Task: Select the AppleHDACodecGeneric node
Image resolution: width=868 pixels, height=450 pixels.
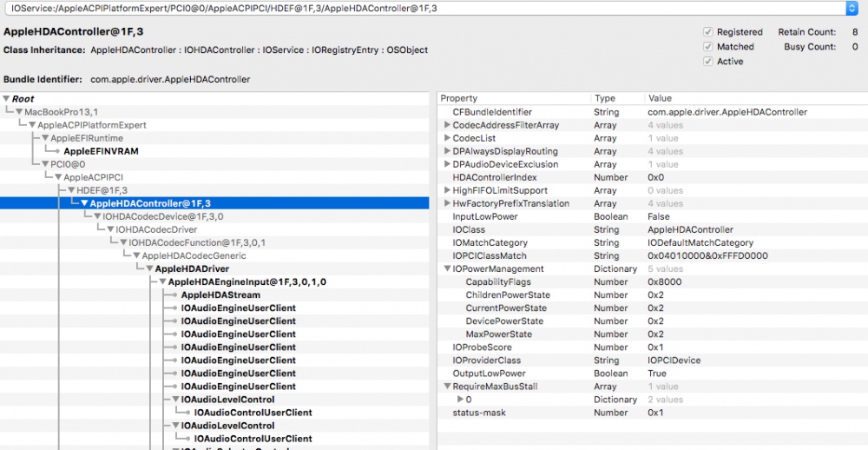Action: click(194, 255)
